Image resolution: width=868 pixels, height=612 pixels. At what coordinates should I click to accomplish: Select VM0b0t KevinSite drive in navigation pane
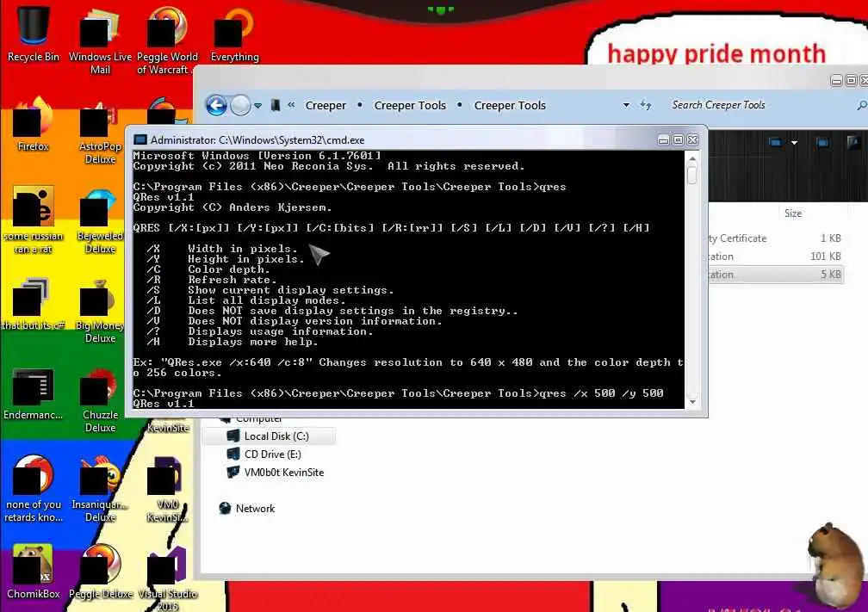click(x=276, y=473)
